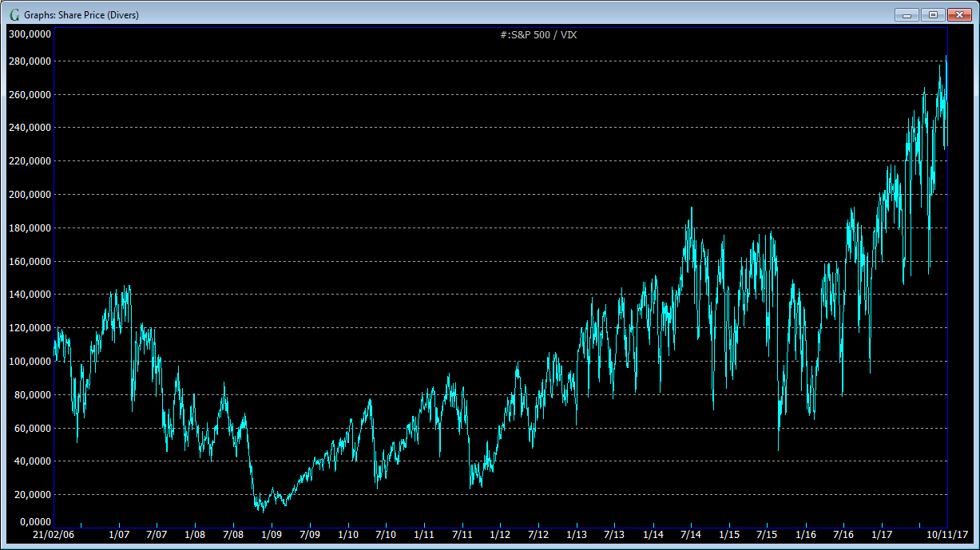The height and width of the screenshot is (550, 980).
Task: Close the Graphs: Share Price window
Action: coord(958,14)
